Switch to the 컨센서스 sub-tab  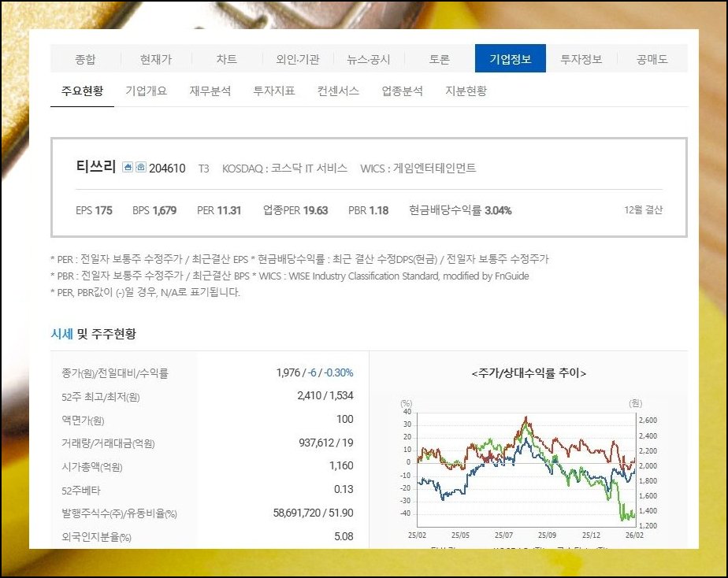tap(338, 91)
